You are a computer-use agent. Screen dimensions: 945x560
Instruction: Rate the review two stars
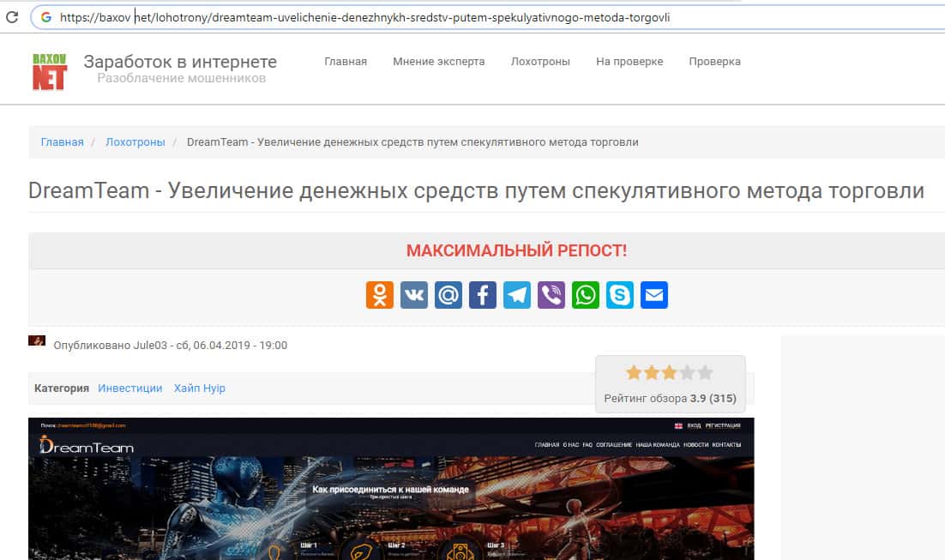[652, 372]
